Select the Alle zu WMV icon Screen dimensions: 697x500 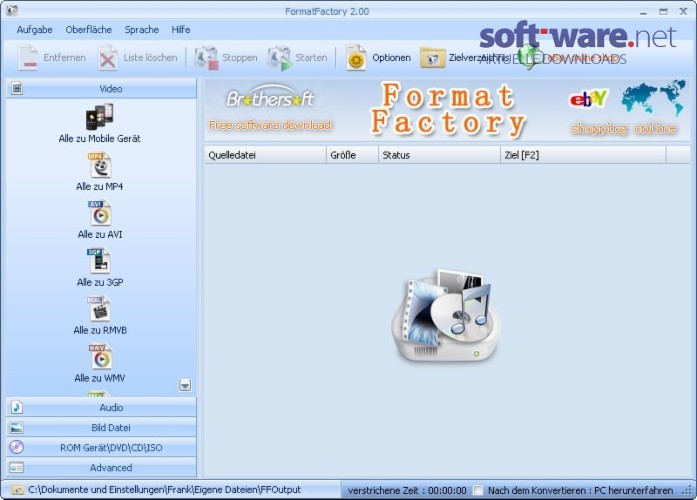click(100, 356)
